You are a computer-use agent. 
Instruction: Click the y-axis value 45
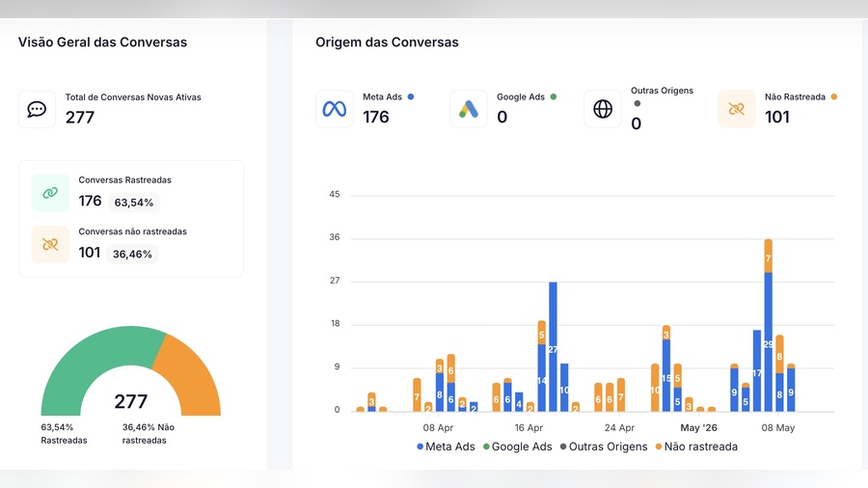(x=335, y=194)
